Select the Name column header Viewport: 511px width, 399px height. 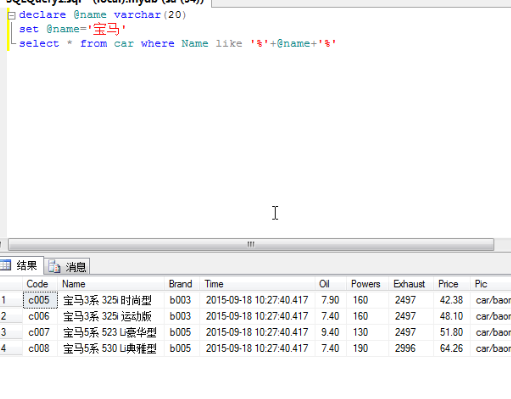tap(111, 284)
